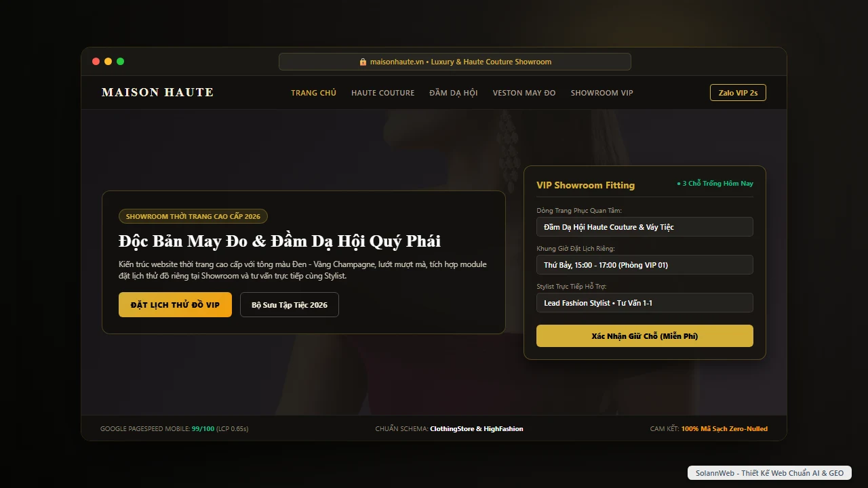This screenshot has height=488, width=868.
Task: Click ĐẶT LỊCH THỬ ĐỒ VIP button
Action: pyautogui.click(x=175, y=305)
